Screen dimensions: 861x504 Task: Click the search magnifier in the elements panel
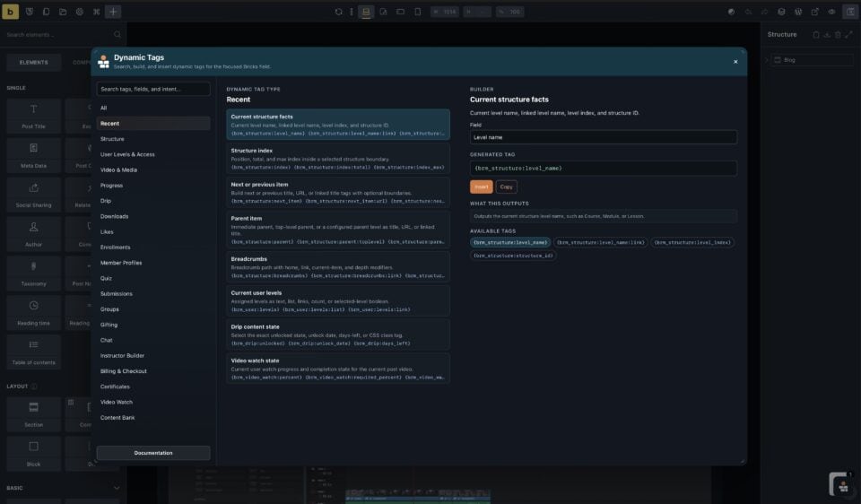pos(117,35)
